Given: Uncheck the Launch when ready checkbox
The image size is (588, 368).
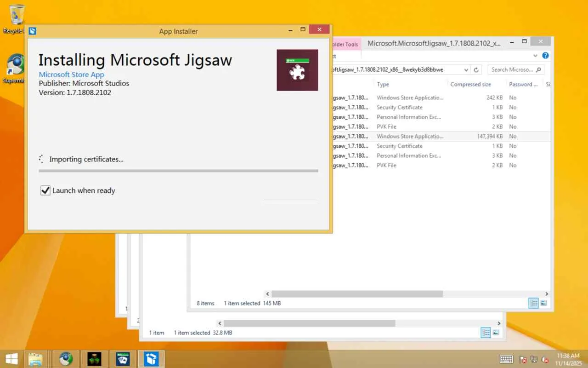Looking at the screenshot, I should (x=45, y=190).
